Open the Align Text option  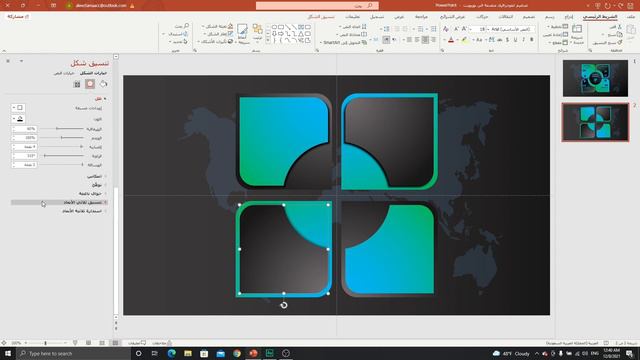click(352, 34)
